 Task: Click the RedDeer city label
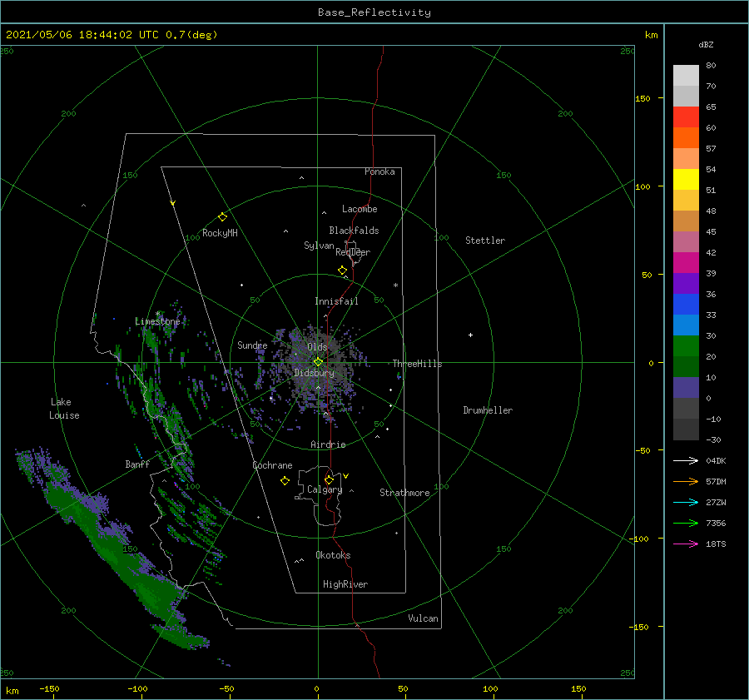[x=353, y=252]
